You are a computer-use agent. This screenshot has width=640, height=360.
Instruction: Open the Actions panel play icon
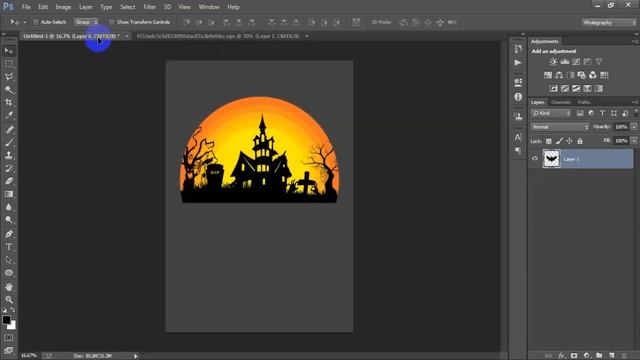pyautogui.click(x=518, y=62)
